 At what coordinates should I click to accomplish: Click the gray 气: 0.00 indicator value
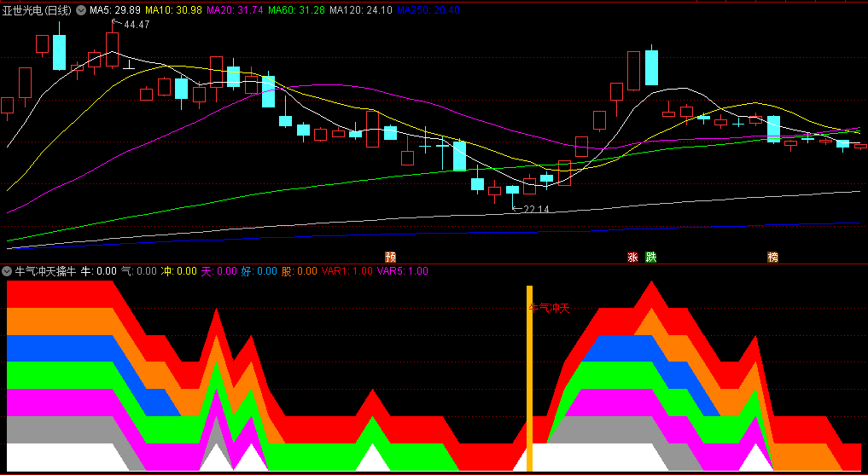139,271
